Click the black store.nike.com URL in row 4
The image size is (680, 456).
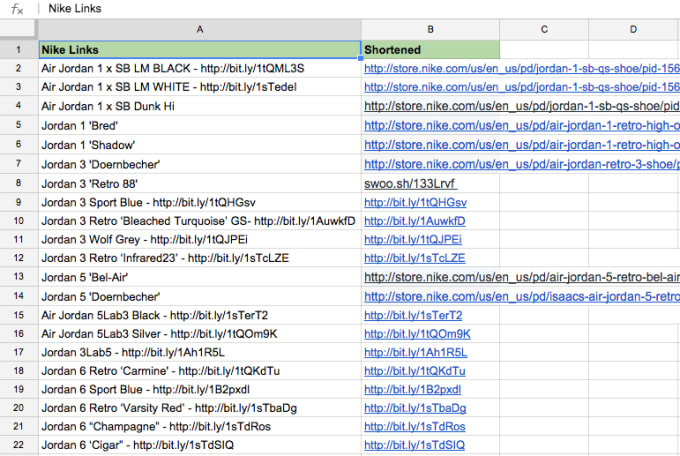pos(522,106)
